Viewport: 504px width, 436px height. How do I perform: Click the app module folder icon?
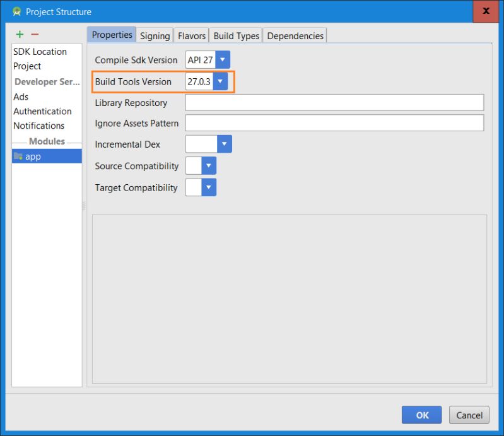coord(18,156)
